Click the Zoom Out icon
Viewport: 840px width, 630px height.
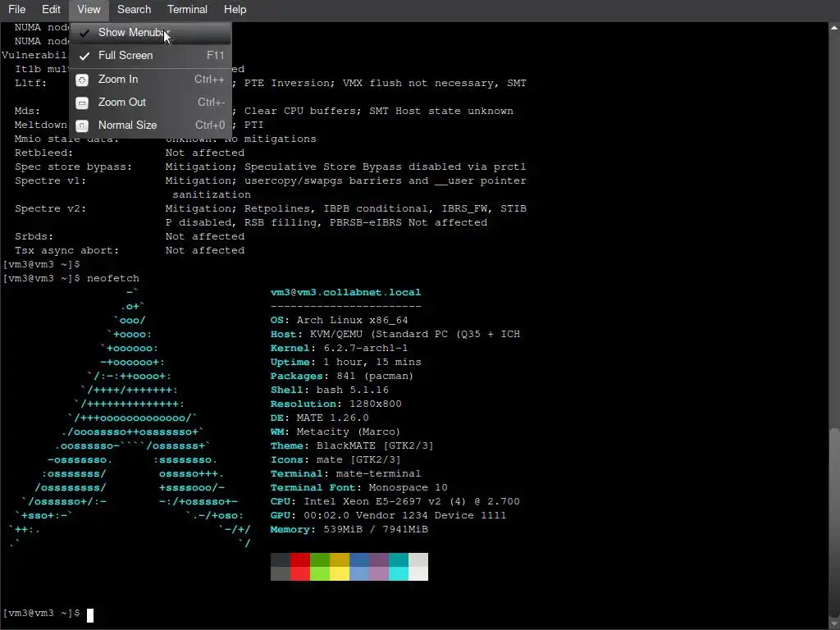click(x=82, y=103)
